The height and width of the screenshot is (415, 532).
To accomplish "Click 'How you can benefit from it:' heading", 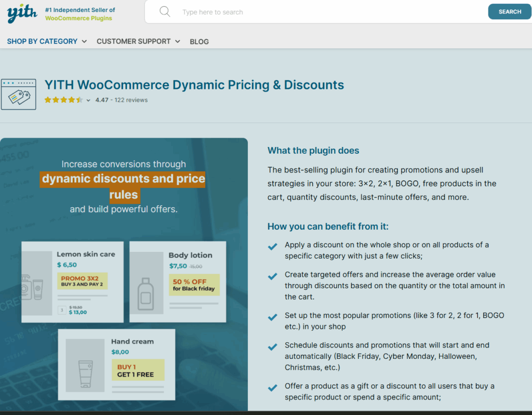I will pos(328,226).
